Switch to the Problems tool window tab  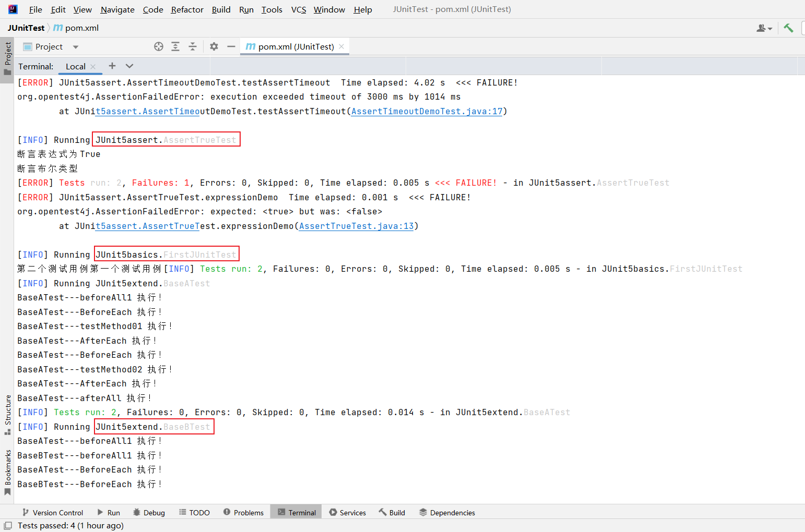coord(243,513)
